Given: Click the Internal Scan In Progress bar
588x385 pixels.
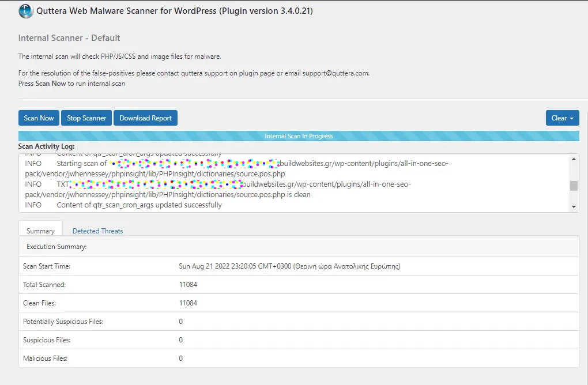Looking at the screenshot, I should tap(297, 136).
